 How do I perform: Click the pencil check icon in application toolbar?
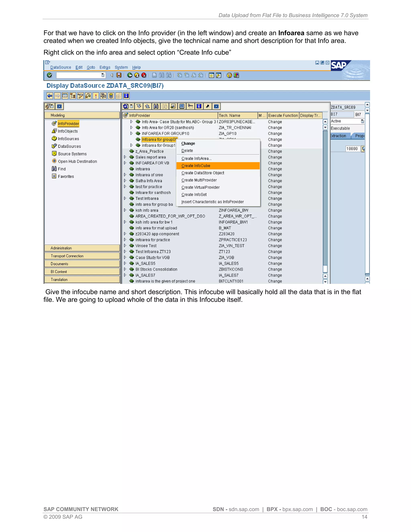point(80,96)
